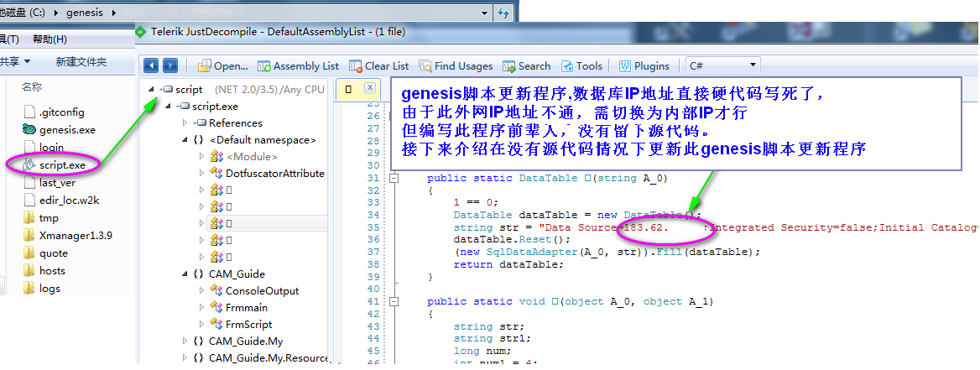Select .gitconfig file in Explorer
The height and width of the screenshot is (370, 980).
62,112
